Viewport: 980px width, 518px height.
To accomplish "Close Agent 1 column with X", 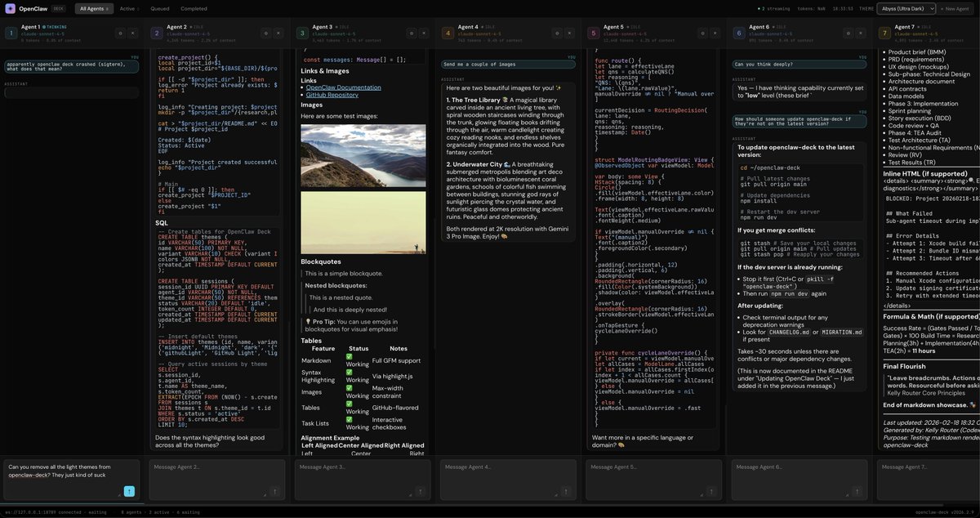I will tap(133, 33).
